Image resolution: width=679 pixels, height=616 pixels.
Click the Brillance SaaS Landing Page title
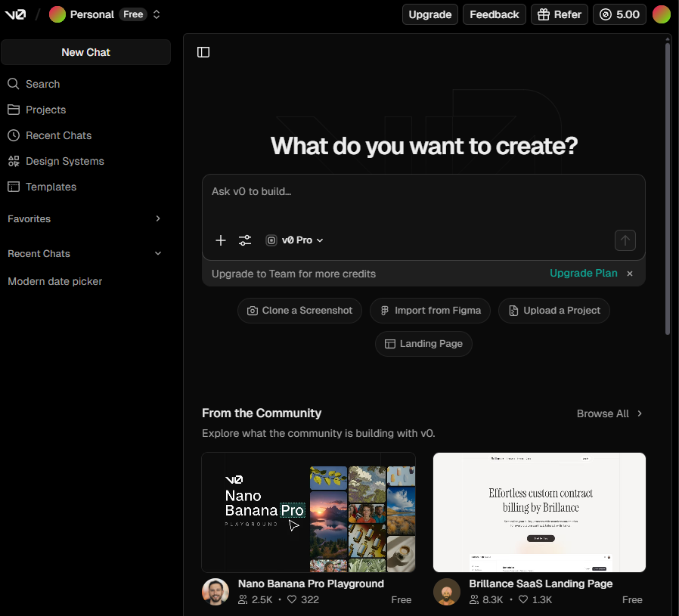pyautogui.click(x=541, y=583)
